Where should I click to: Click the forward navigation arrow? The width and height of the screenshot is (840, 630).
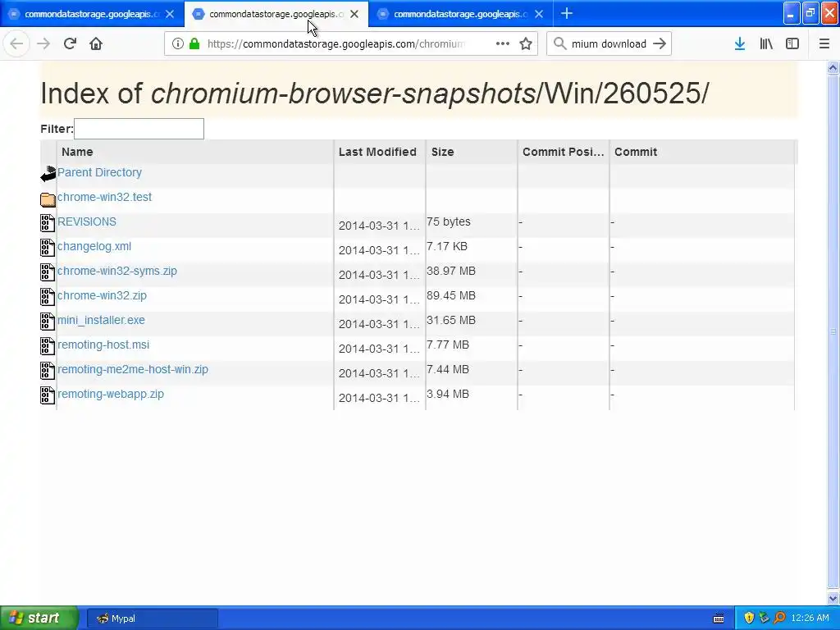pos(43,43)
